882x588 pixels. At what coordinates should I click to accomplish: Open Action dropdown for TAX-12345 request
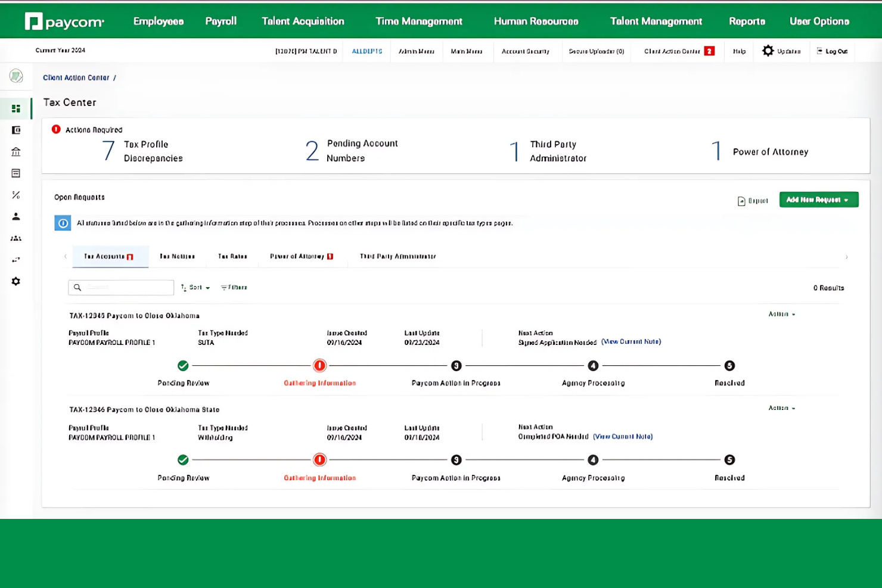tap(781, 314)
